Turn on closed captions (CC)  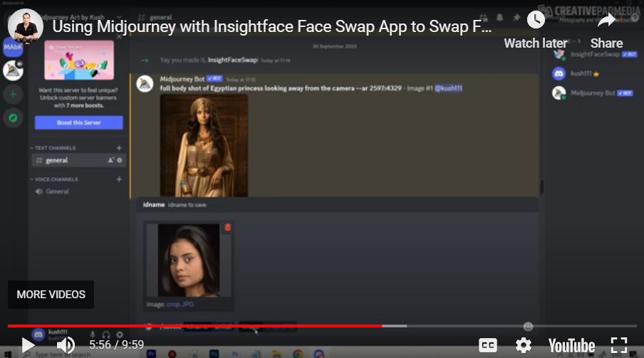coord(487,345)
